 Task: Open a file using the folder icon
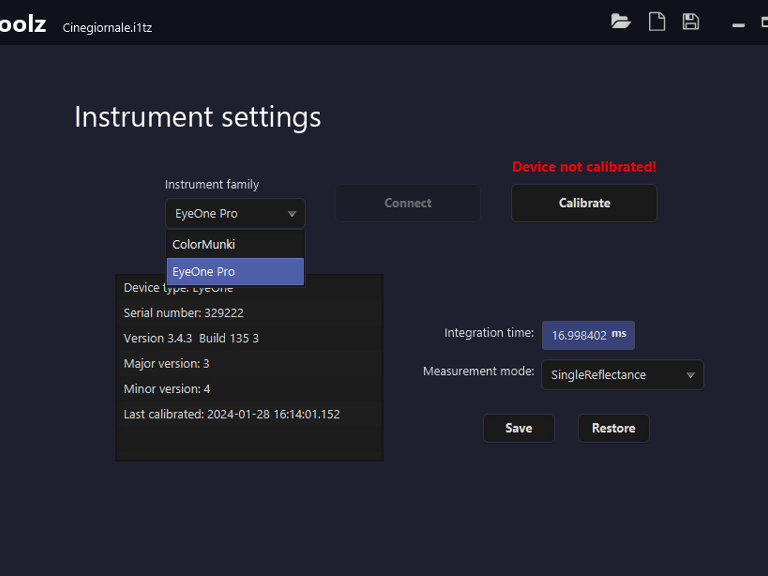pyautogui.click(x=621, y=22)
